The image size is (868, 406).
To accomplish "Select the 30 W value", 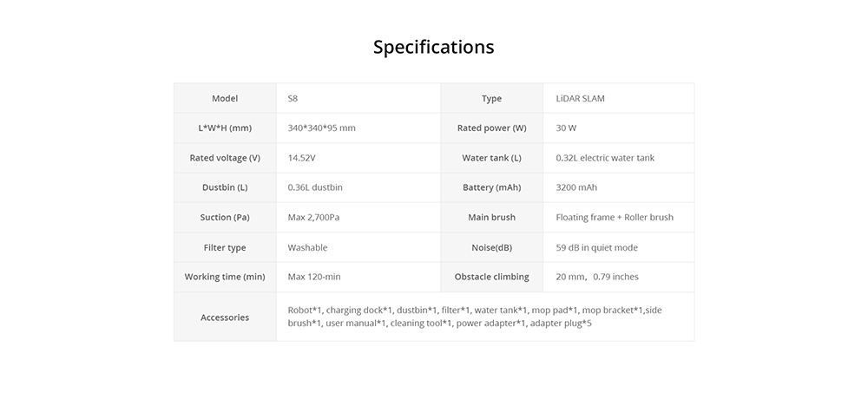I will tap(566, 128).
